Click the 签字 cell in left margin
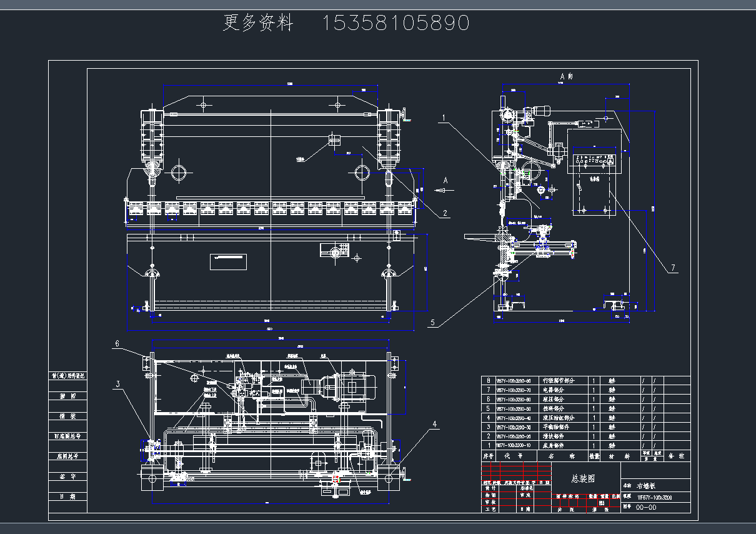This screenshot has width=756, height=534. click(x=67, y=476)
